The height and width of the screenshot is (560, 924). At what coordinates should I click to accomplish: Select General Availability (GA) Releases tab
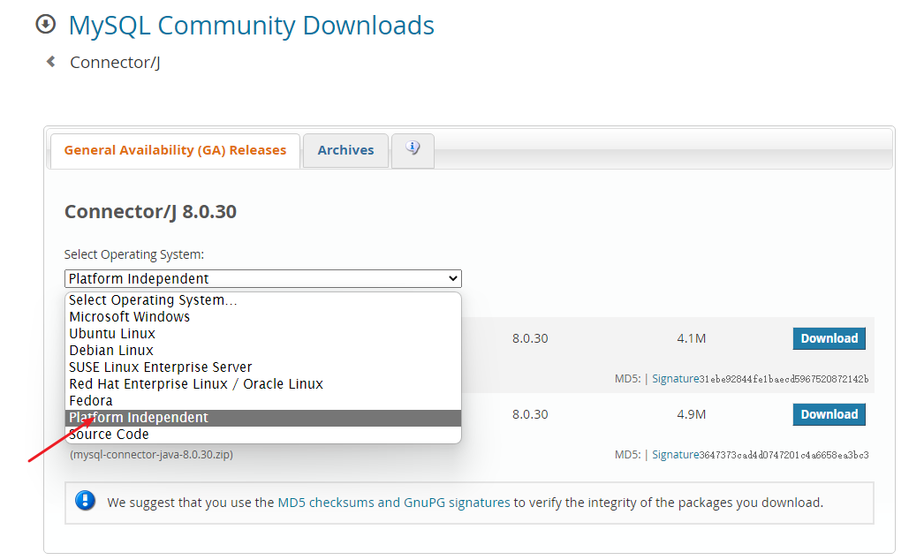point(175,150)
